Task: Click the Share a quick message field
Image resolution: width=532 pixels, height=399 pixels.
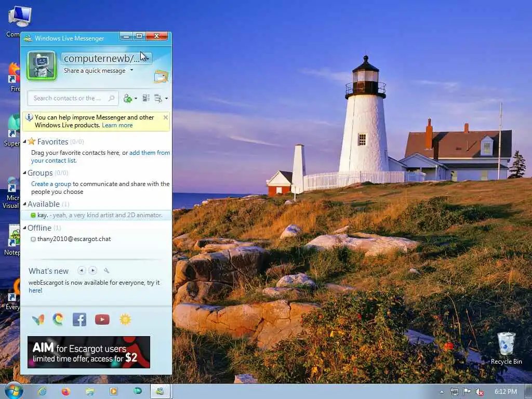Action: [95, 71]
